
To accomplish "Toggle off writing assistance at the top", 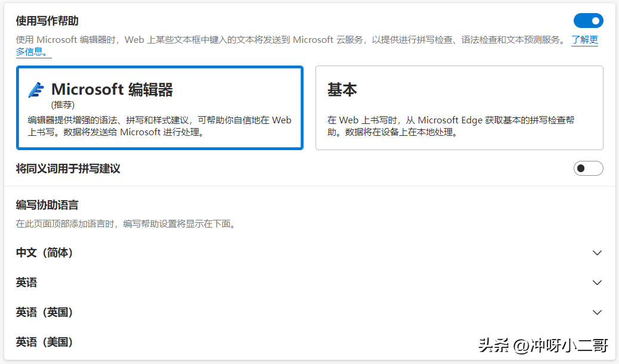I will tap(588, 20).
